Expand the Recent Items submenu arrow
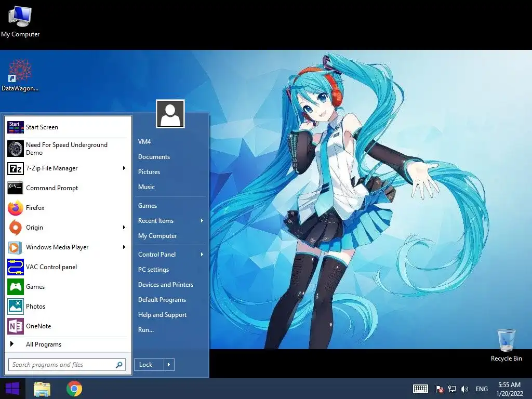The width and height of the screenshot is (532, 399). coord(202,221)
